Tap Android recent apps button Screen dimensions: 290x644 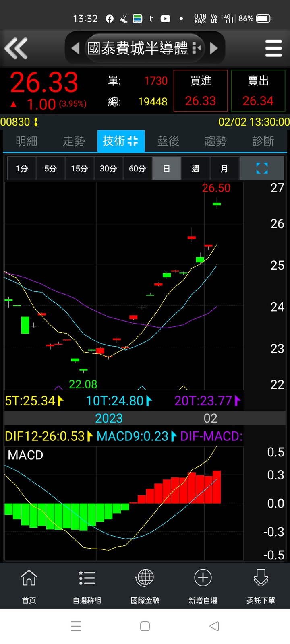pos(76,626)
